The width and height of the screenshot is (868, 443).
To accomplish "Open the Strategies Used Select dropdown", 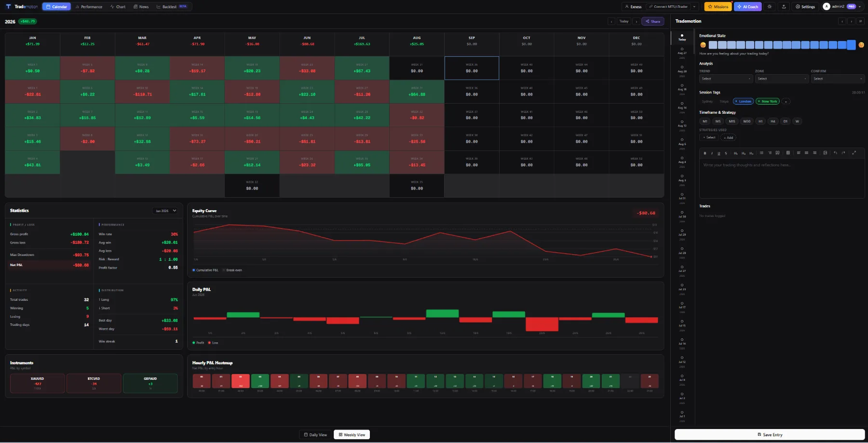I will coord(709,137).
